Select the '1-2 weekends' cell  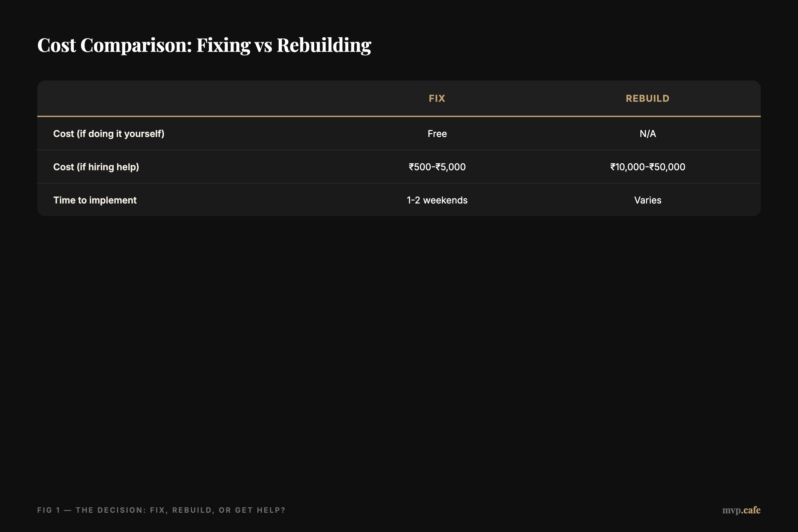pos(437,200)
